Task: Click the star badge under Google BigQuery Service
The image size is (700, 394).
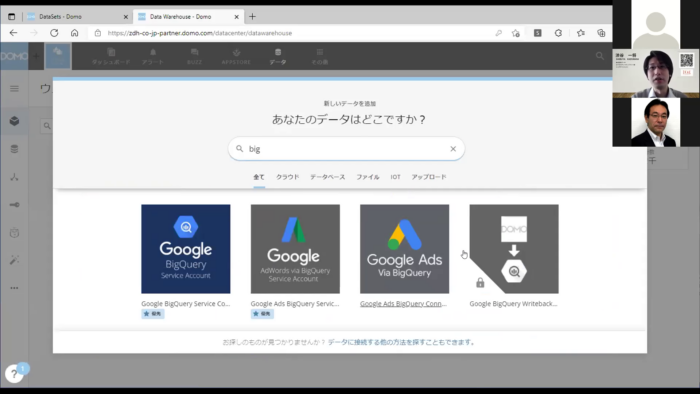Action: pyautogui.click(x=153, y=314)
